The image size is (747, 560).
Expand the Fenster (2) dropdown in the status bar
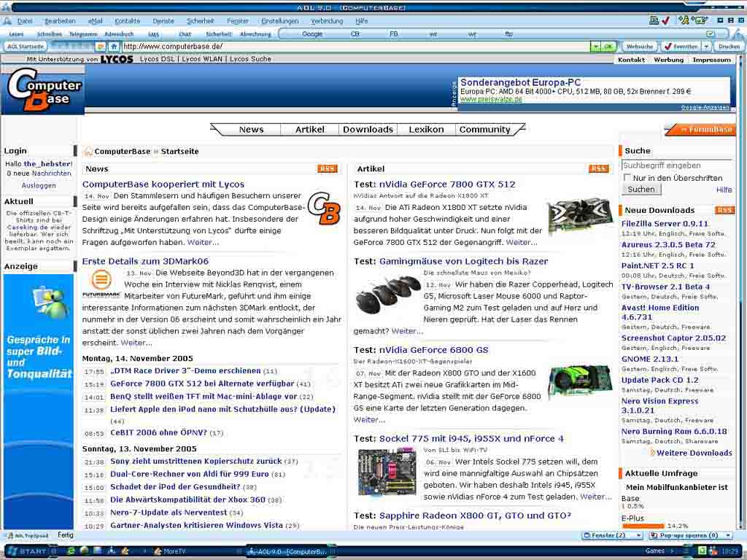point(639,535)
